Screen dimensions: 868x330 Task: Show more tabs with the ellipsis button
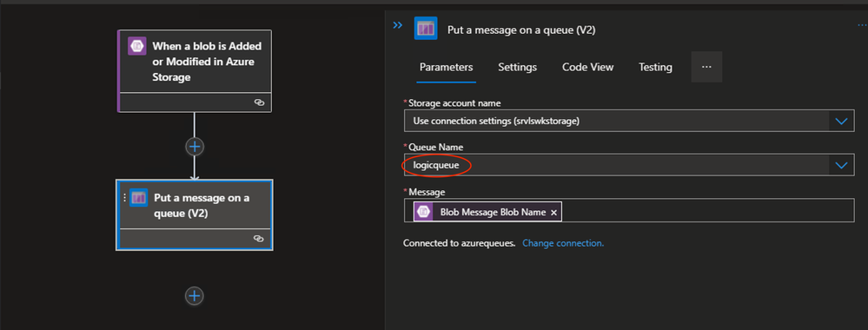click(x=706, y=67)
